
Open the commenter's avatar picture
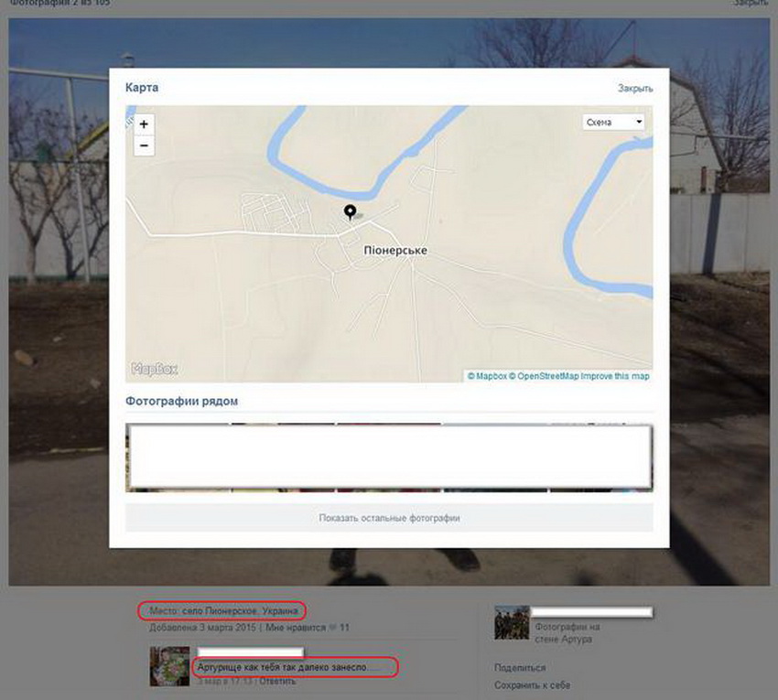coord(170,666)
